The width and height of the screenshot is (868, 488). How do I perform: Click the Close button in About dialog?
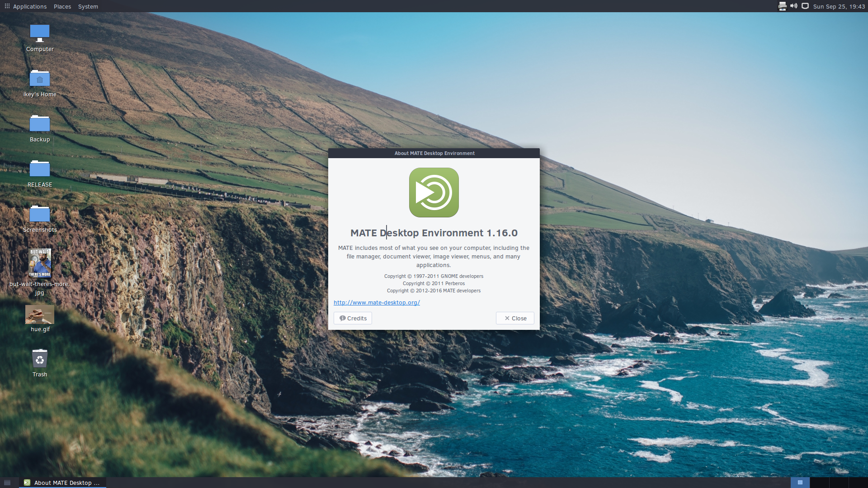point(515,318)
